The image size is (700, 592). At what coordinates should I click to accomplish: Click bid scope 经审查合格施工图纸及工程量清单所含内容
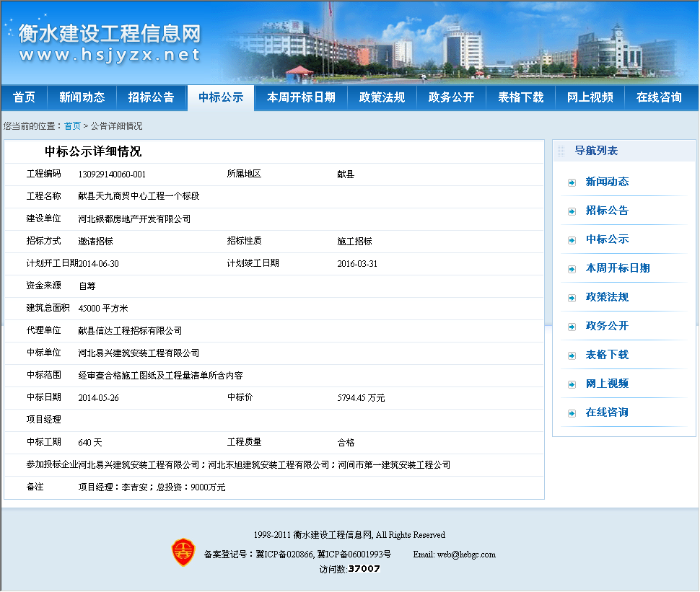tap(161, 376)
